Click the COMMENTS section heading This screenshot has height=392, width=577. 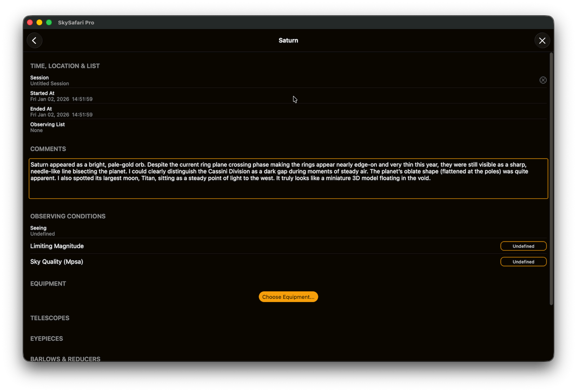(x=48, y=149)
